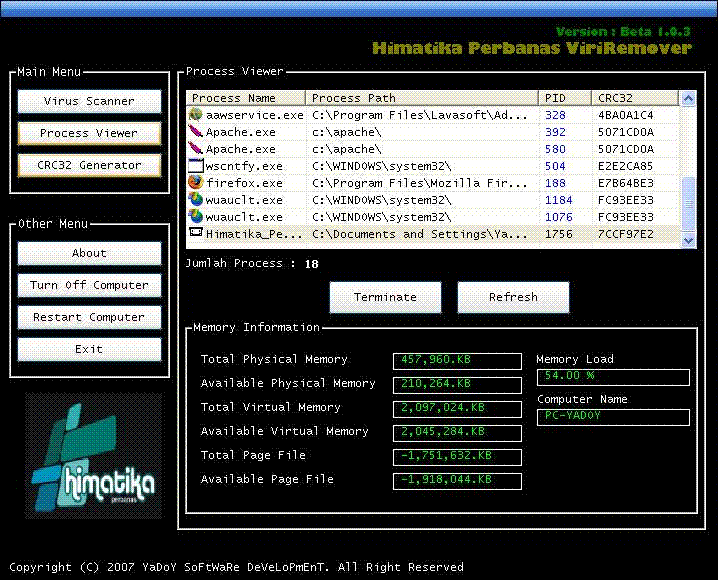Refresh the process list

[x=513, y=297]
